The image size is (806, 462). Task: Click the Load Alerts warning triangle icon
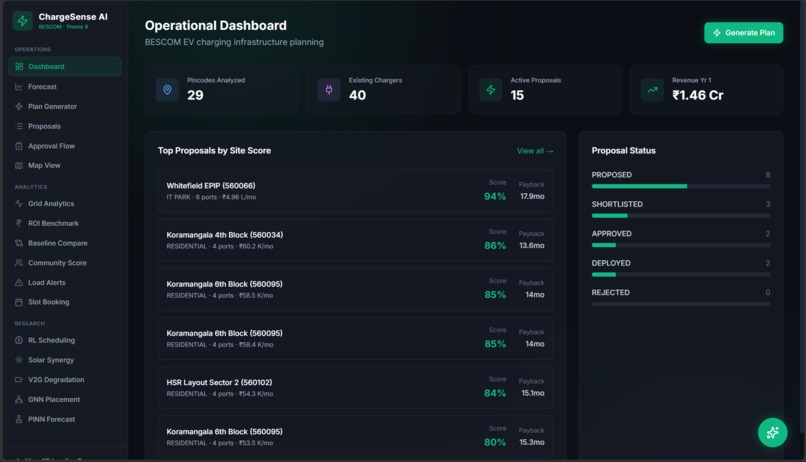pyautogui.click(x=19, y=283)
